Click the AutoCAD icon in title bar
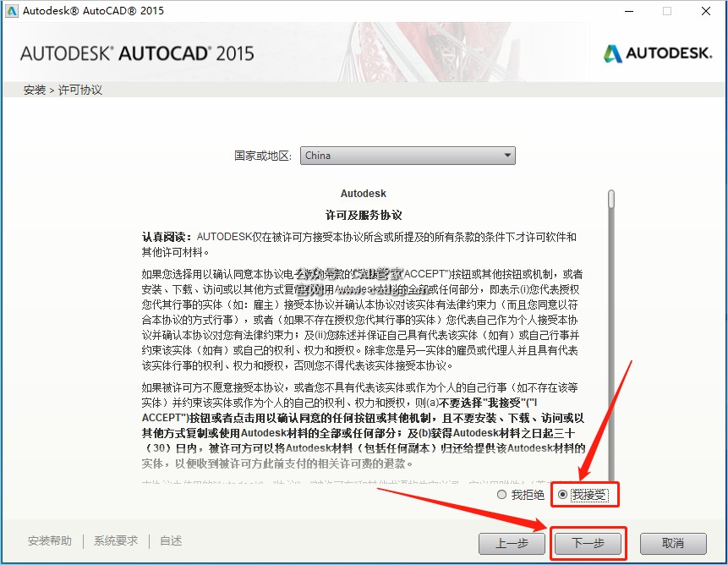The image size is (728, 565). click(11, 10)
